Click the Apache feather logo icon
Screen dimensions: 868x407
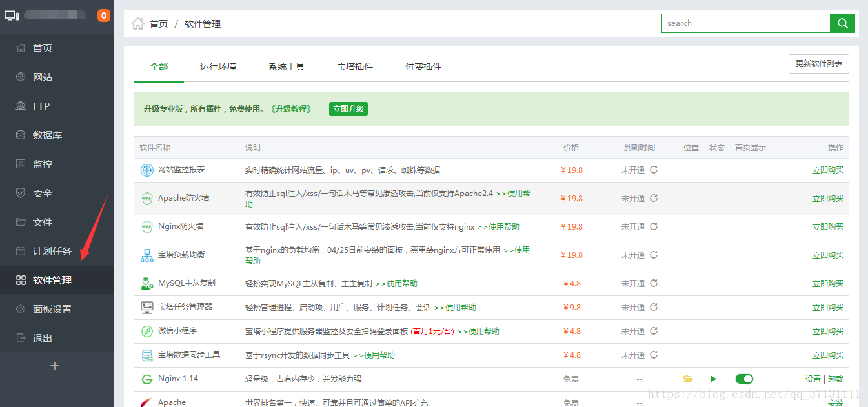point(147,402)
